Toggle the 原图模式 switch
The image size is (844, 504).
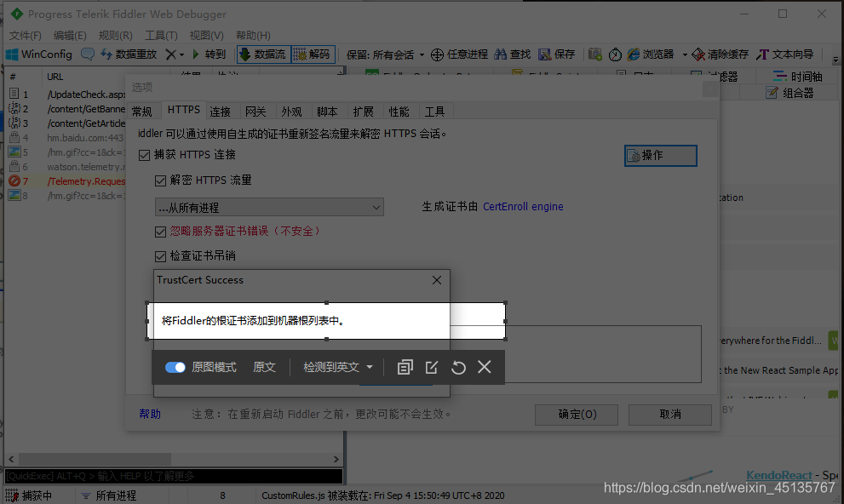point(175,367)
